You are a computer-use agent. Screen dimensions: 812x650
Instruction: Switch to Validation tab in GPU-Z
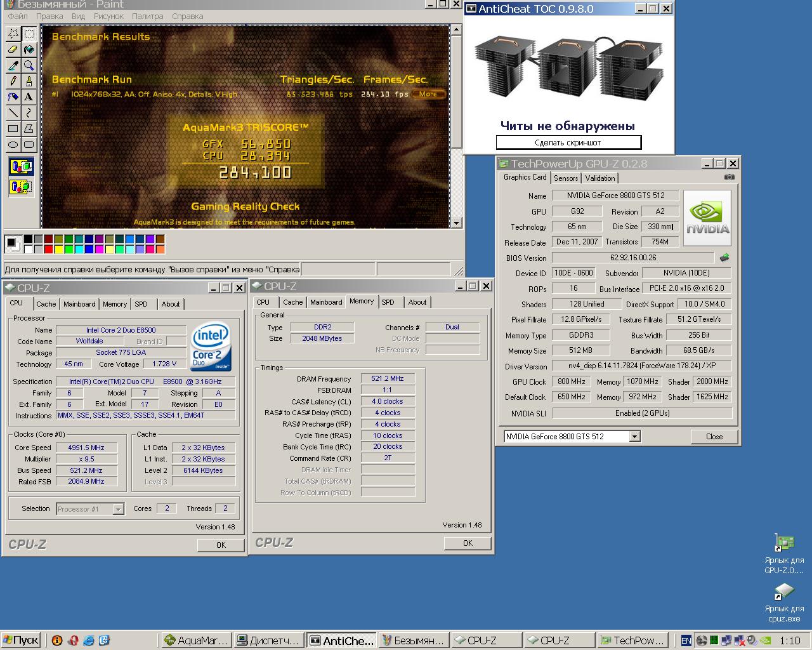599,178
